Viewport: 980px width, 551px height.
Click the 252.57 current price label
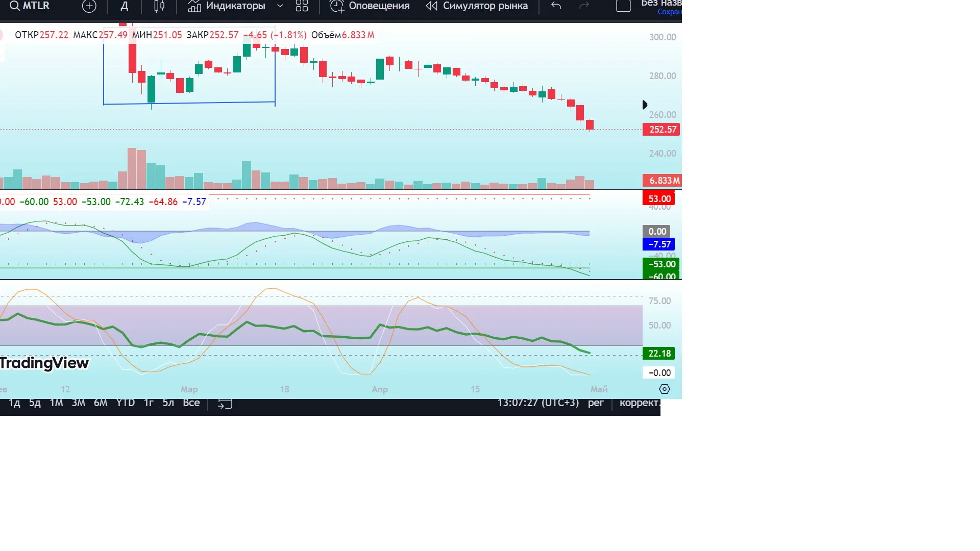(x=661, y=130)
